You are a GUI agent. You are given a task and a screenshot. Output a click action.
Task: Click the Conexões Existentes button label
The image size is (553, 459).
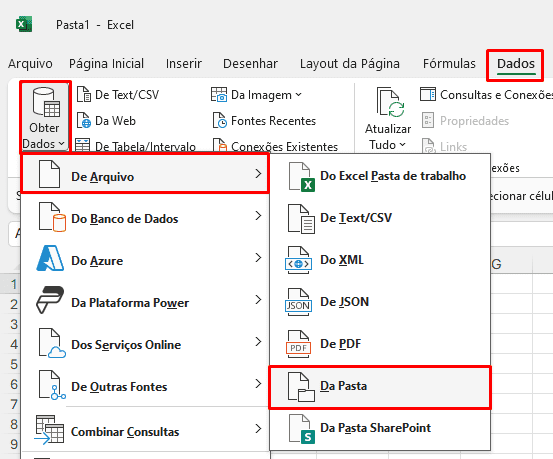(x=284, y=146)
